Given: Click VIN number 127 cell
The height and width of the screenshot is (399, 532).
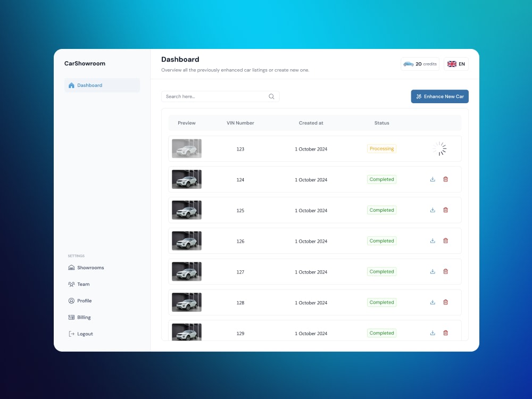Looking at the screenshot, I should 240,272.
